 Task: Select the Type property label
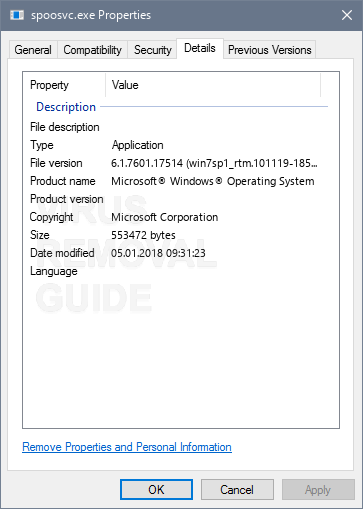click(42, 145)
